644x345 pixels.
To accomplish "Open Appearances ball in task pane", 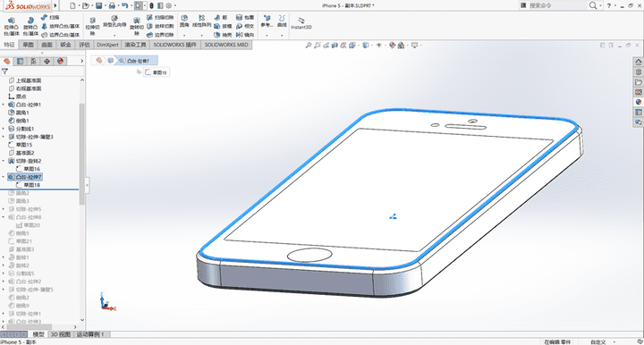I will point(639,102).
